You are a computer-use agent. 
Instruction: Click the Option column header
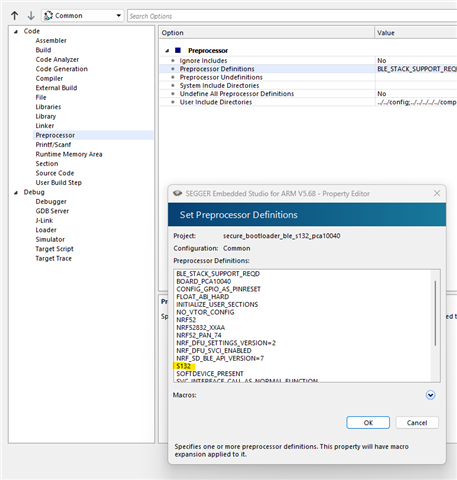(267, 33)
